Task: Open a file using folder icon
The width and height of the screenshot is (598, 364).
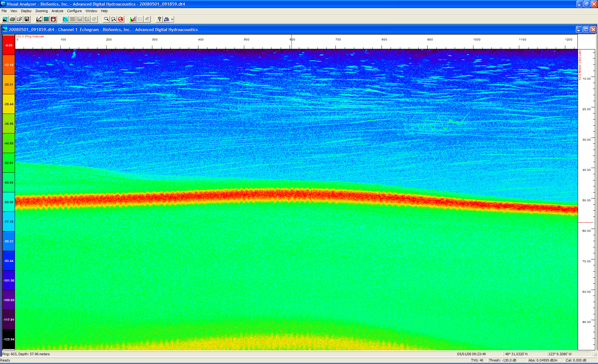Action: [x=20, y=19]
